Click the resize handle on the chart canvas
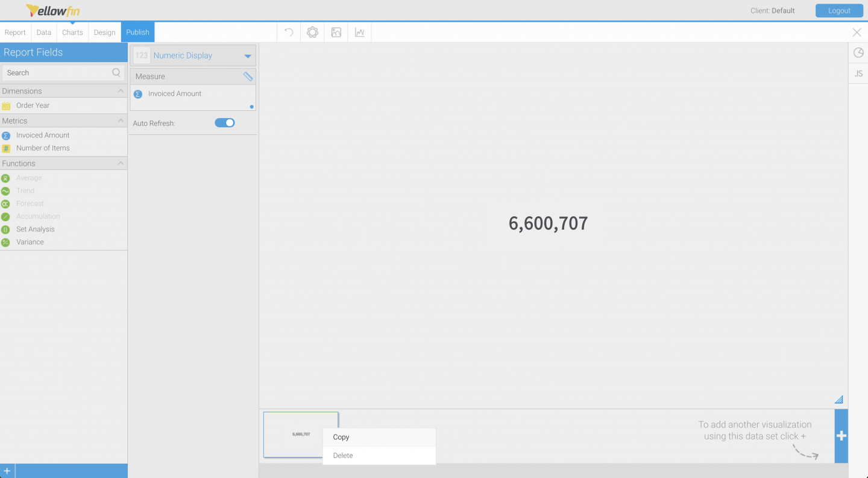 (x=838, y=398)
